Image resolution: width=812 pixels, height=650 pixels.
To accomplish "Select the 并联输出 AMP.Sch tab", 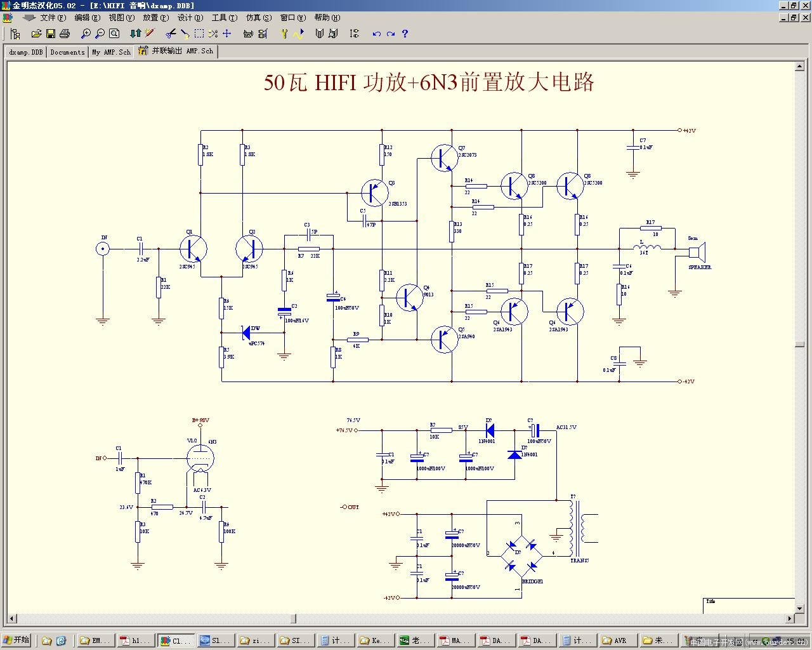I will (x=176, y=51).
